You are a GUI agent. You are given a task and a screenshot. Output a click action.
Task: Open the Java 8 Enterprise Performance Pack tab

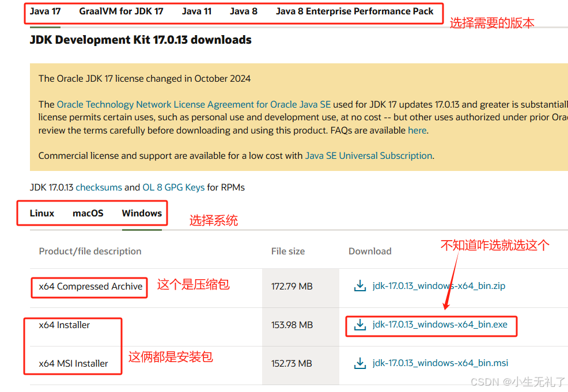tap(356, 11)
